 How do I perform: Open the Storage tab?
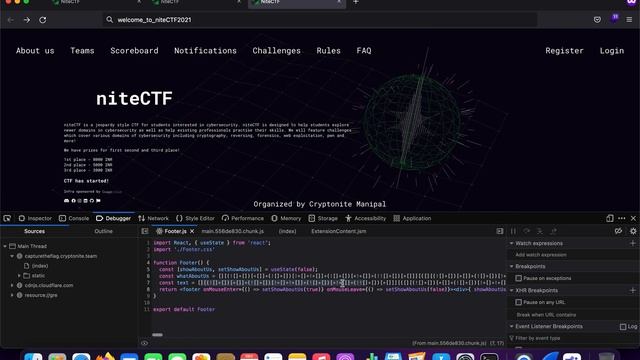[323, 218]
